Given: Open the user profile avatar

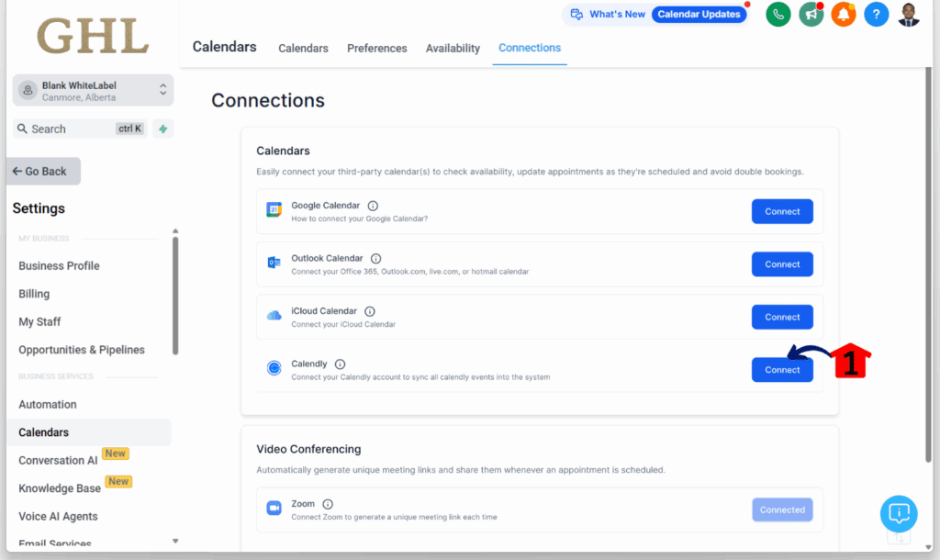Looking at the screenshot, I should pos(909,15).
